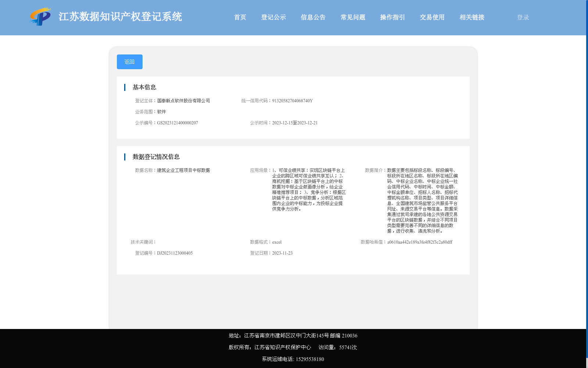Go to 首页 menu item
The width and height of the screenshot is (588, 368).
(240, 17)
